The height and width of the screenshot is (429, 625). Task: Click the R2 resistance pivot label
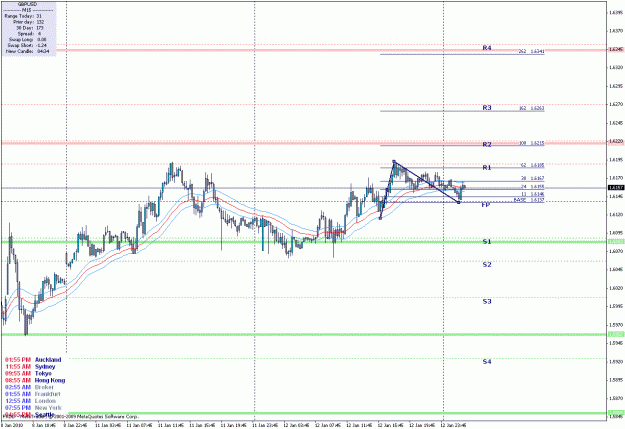(487, 144)
